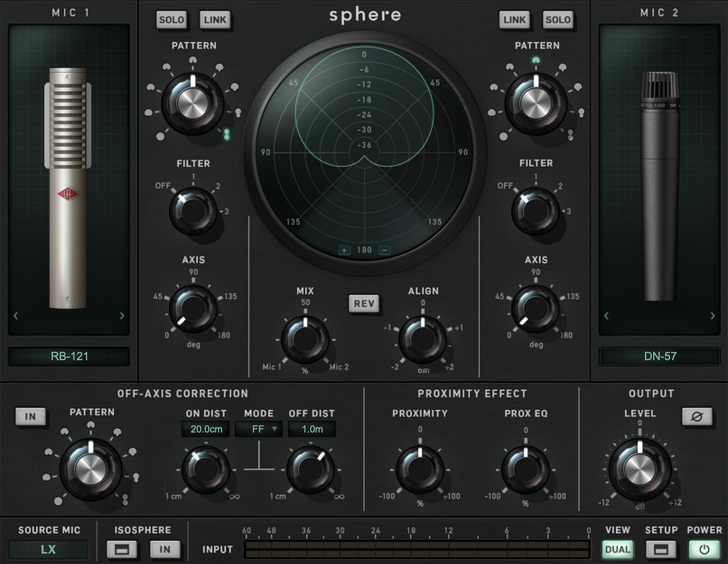Go to previous Mic 1 model arrow
This screenshot has height=564, width=728.
click(x=16, y=315)
